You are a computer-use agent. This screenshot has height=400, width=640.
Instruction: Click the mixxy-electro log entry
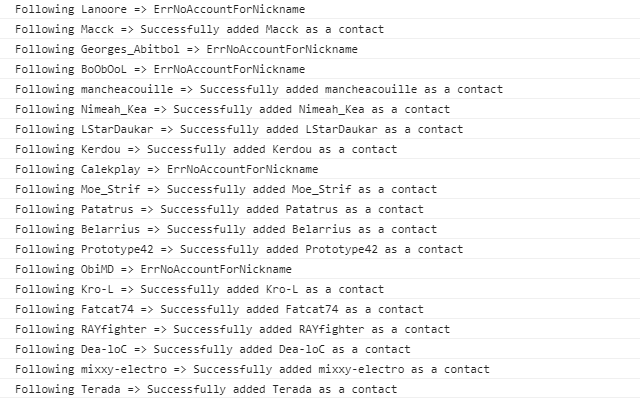pyautogui.click(x=252, y=369)
